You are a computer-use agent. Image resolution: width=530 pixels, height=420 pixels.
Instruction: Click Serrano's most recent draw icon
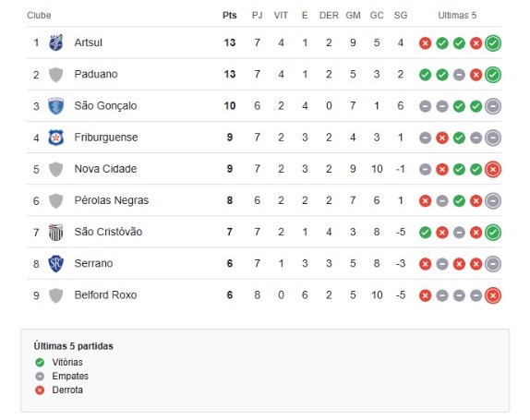point(493,264)
